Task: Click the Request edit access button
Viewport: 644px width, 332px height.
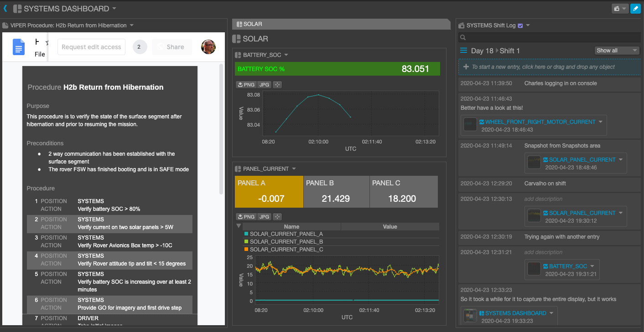Action: click(x=91, y=47)
